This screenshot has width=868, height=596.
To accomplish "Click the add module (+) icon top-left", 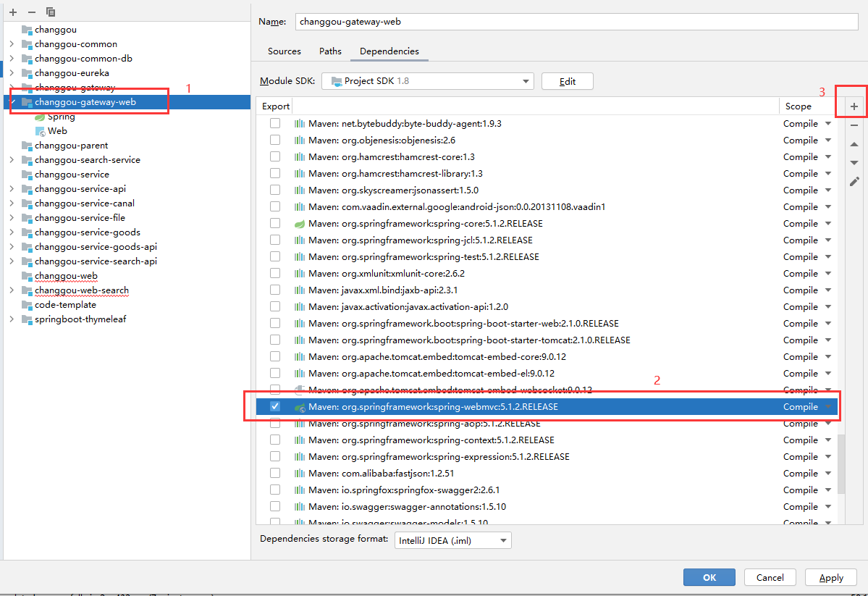I will pyautogui.click(x=12, y=12).
